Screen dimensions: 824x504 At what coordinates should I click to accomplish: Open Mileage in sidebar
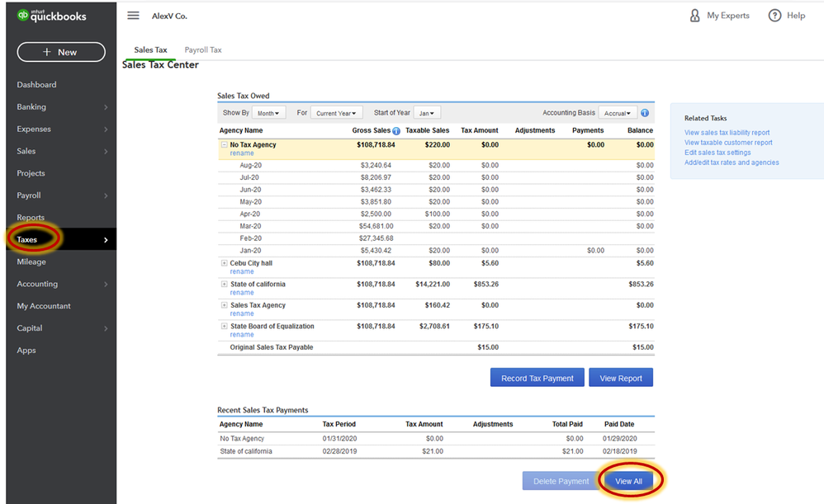point(31,261)
